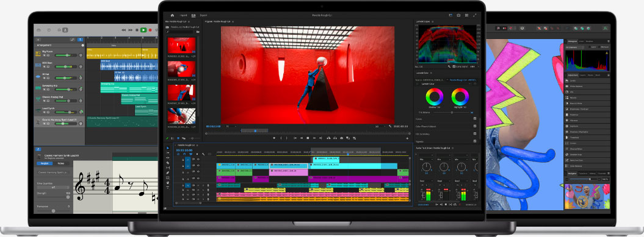This screenshot has width=644, height=237.
Task: Click the green Play button in GarageBand
Action: tap(143, 30)
